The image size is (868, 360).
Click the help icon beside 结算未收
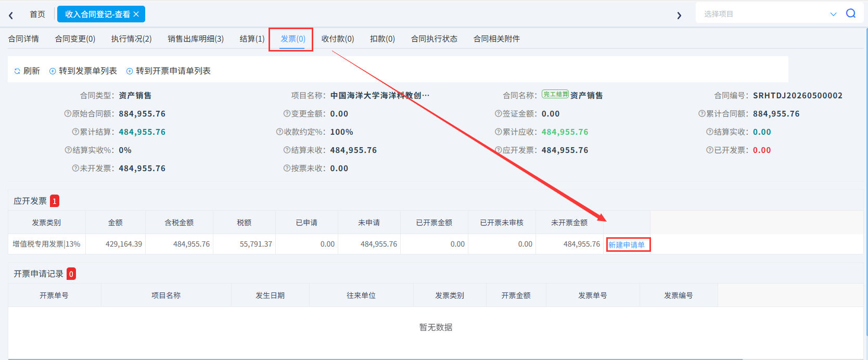287,150
